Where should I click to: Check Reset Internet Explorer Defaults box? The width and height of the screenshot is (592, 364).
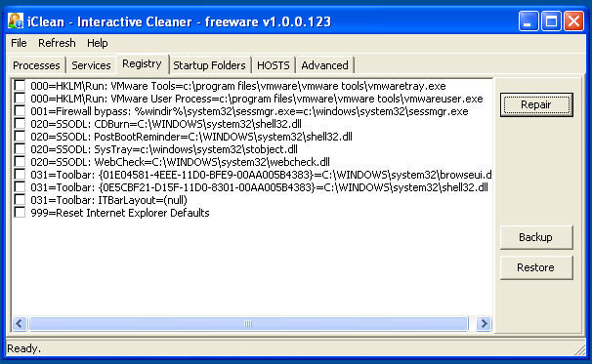(20, 213)
